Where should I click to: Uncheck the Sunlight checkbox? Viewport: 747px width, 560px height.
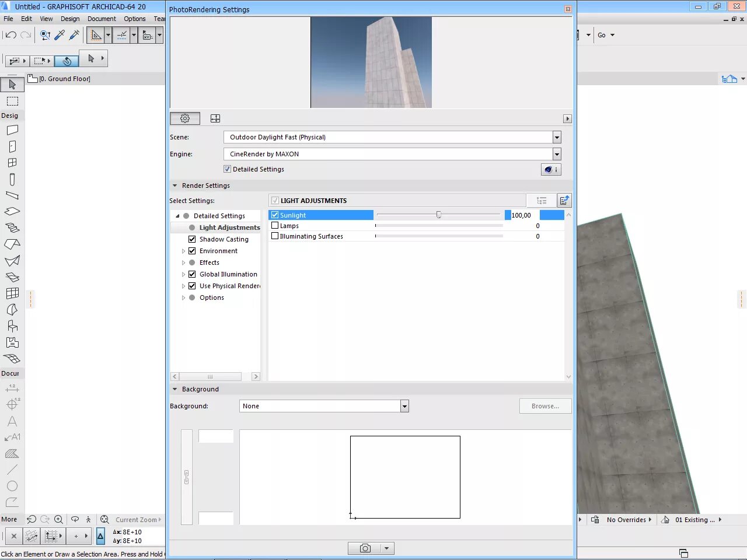point(275,215)
